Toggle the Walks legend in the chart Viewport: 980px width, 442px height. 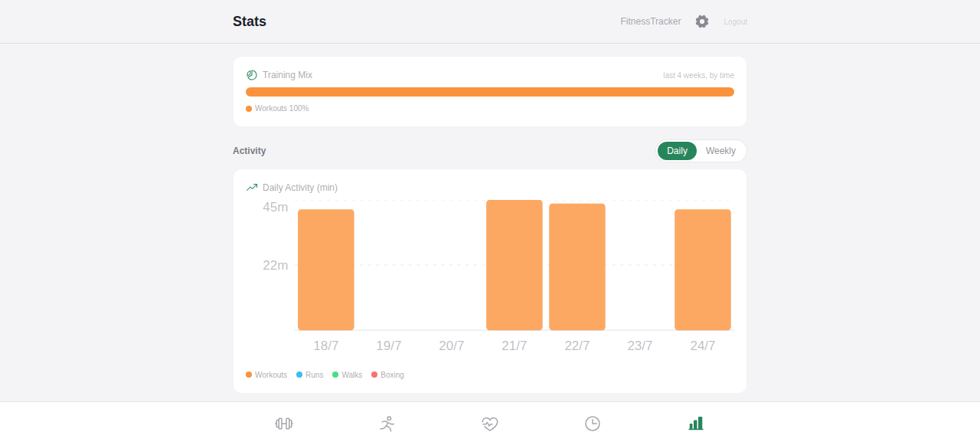348,375
